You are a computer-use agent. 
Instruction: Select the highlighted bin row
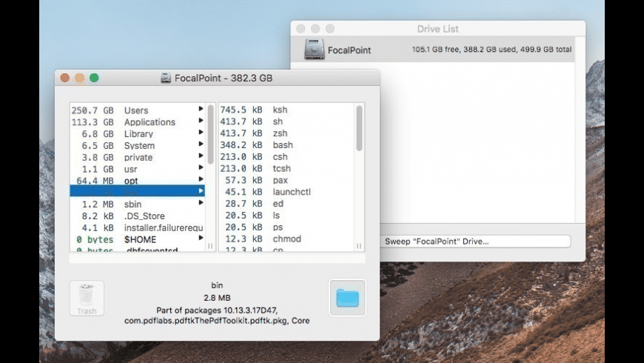[137, 190]
